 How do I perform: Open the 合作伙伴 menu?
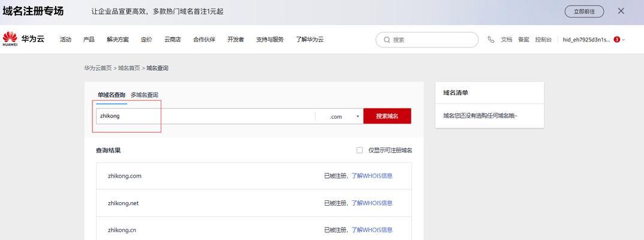point(204,40)
